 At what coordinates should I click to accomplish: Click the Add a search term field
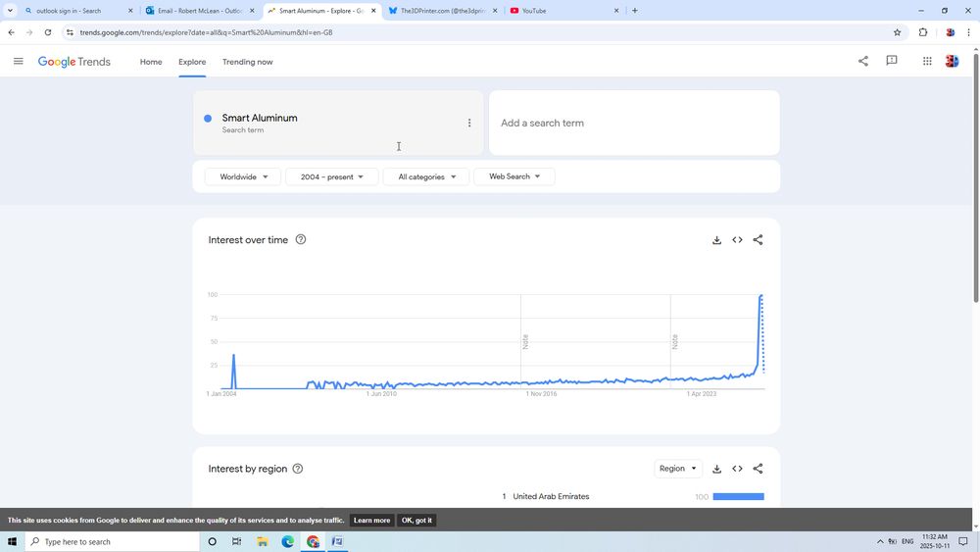634,124
